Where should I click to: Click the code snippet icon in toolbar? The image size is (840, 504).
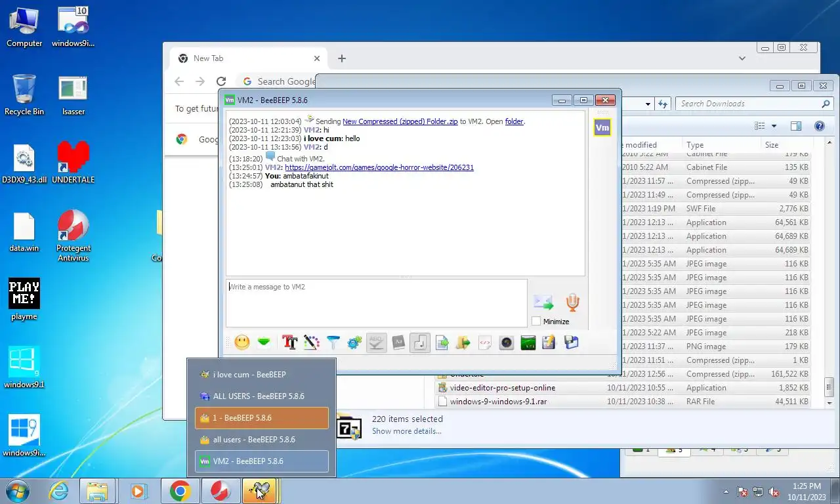coord(485,342)
